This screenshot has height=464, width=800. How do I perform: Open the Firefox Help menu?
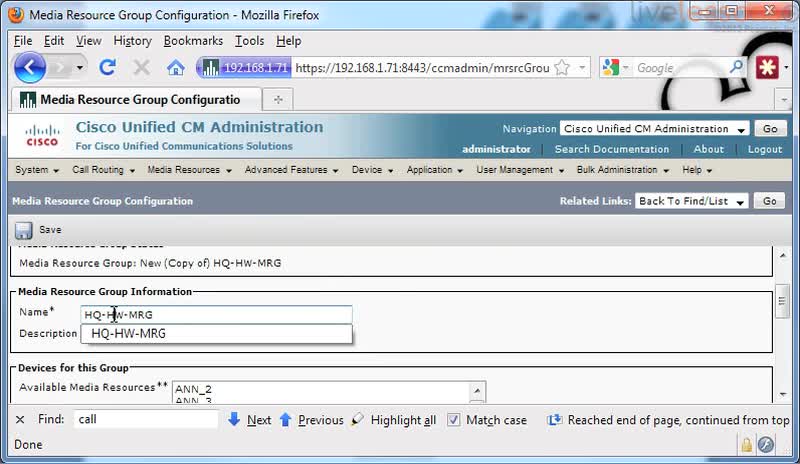[x=288, y=41]
